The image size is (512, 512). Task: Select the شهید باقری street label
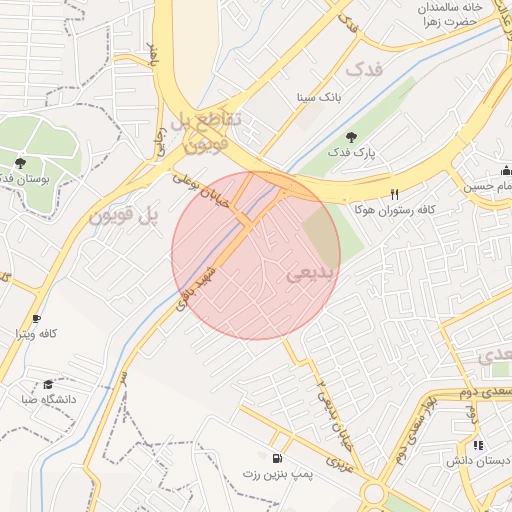click(x=196, y=289)
